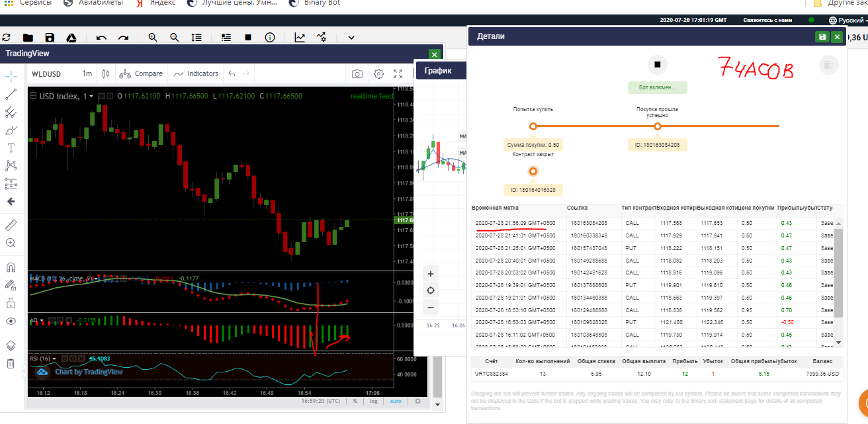The image size is (868, 424).
Task: Stop the bot in the Детали panel
Action: coord(658,65)
